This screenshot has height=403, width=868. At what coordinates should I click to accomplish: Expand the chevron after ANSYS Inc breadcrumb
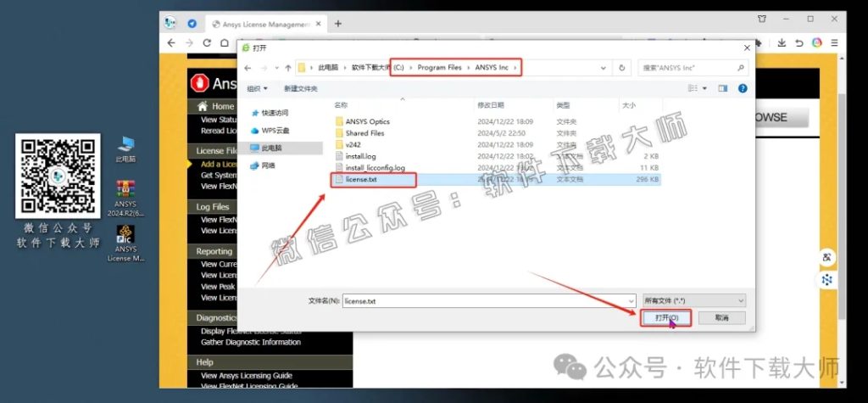tap(516, 68)
